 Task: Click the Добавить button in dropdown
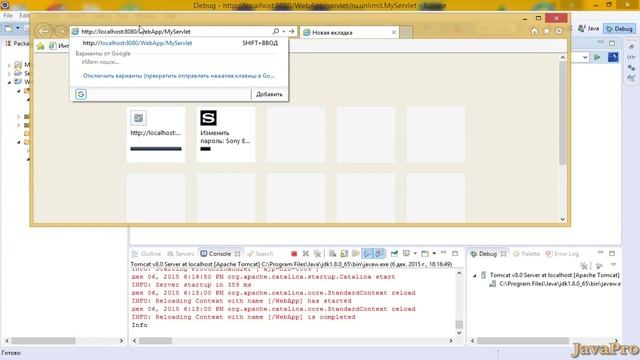pyautogui.click(x=269, y=94)
